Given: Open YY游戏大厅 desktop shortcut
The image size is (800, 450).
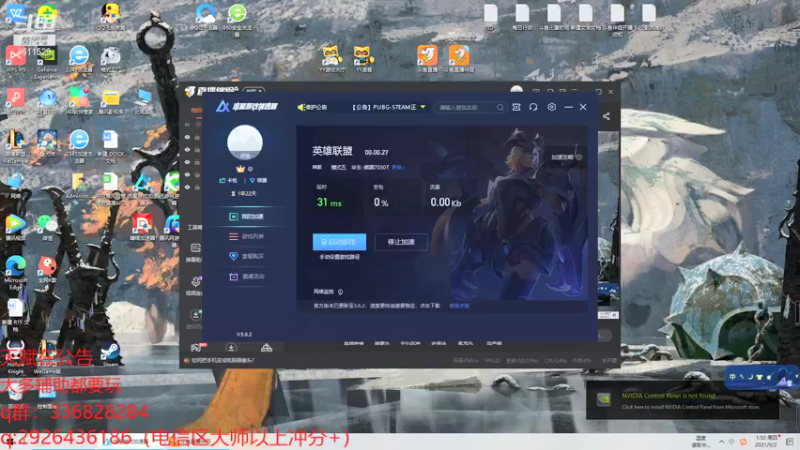Looking at the screenshot, I should (332, 59).
